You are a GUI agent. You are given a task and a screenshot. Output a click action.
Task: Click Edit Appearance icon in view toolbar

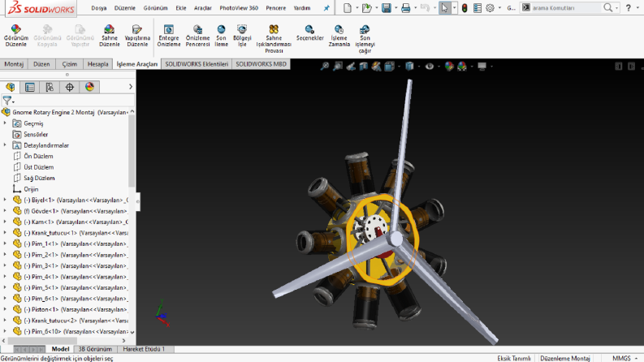449,66
